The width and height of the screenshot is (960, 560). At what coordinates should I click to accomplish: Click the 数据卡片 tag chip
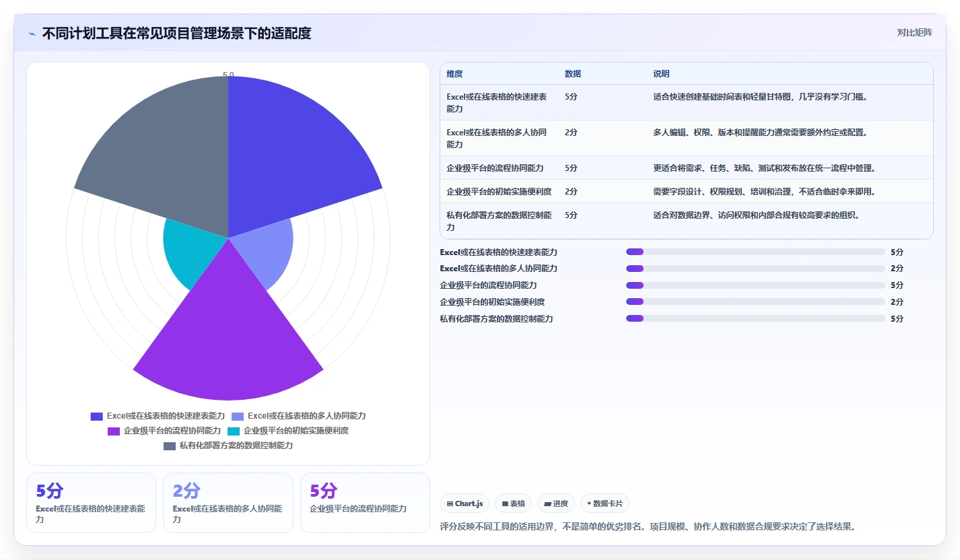pyautogui.click(x=605, y=503)
